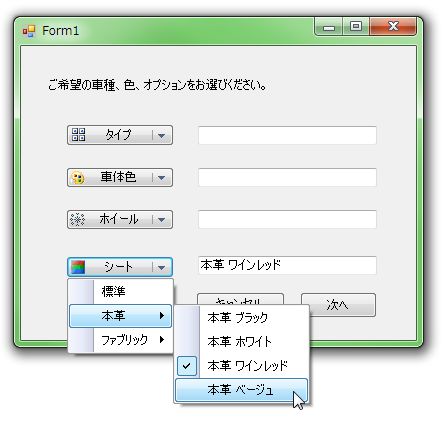
Task: Expand the ファブリック submenu arrow
Action: tap(162, 340)
